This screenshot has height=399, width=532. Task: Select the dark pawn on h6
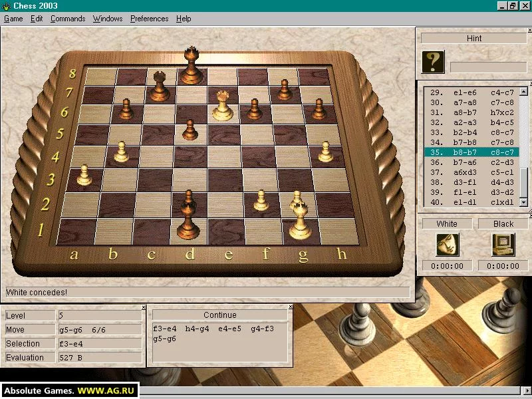319,109
